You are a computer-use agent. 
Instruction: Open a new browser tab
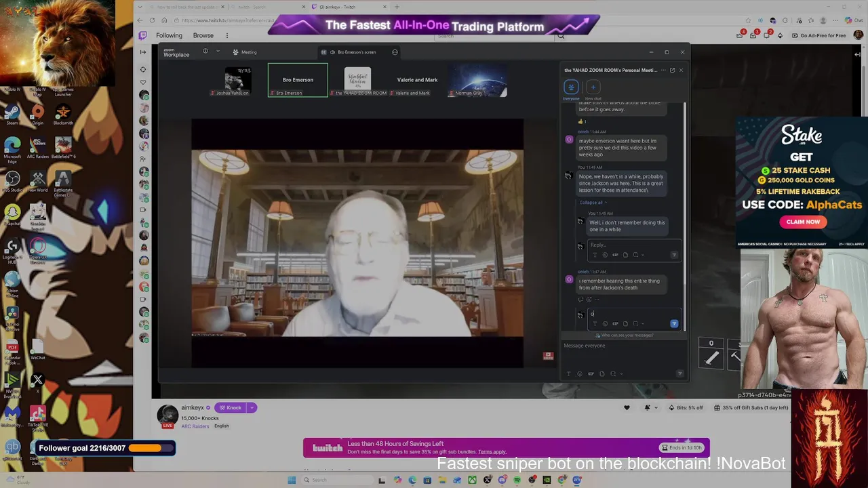click(397, 7)
